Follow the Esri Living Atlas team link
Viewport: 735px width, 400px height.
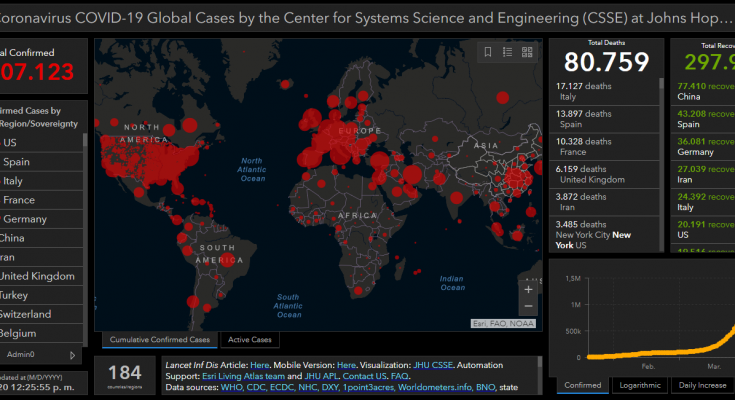coord(243,376)
